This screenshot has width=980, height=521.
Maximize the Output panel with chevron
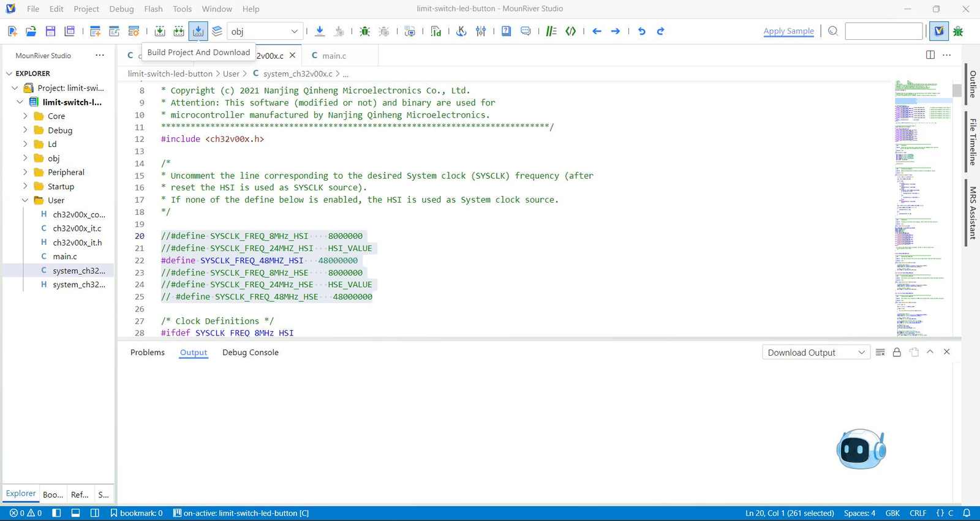tap(930, 352)
